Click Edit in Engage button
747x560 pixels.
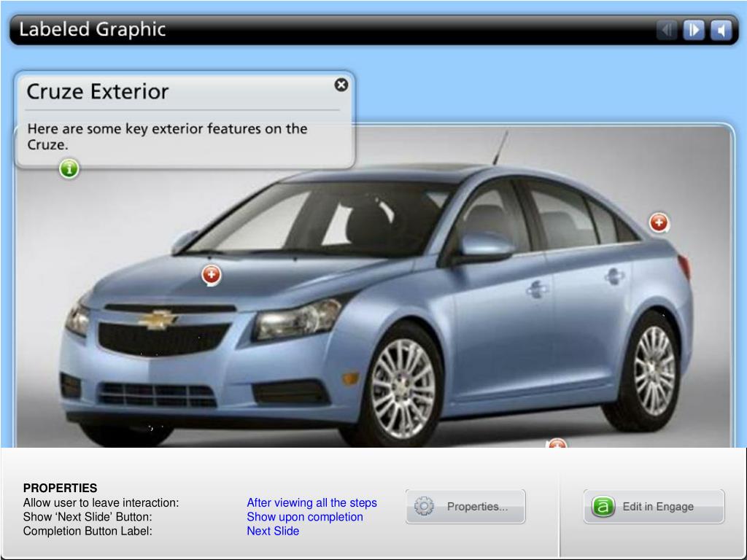(x=654, y=507)
